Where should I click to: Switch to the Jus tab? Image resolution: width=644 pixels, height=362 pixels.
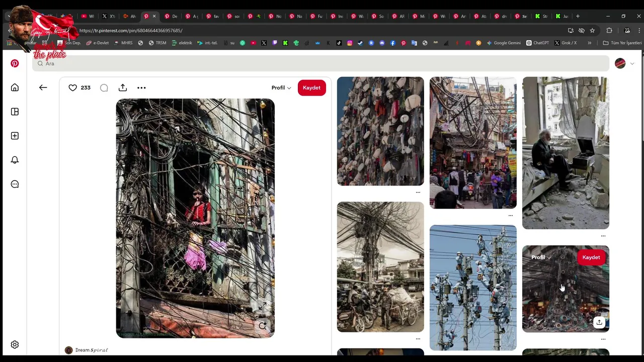point(561,16)
